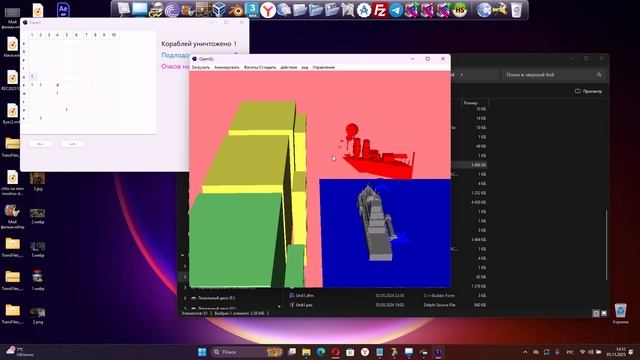This screenshot has width=640, height=360.
Task: Sort by the "Размер" column header
Action: click(471, 103)
